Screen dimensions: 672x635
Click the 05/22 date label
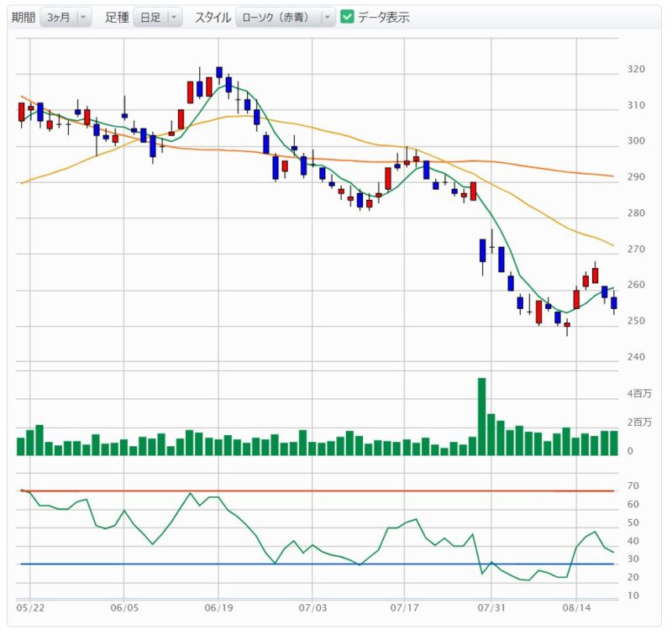tap(30, 608)
